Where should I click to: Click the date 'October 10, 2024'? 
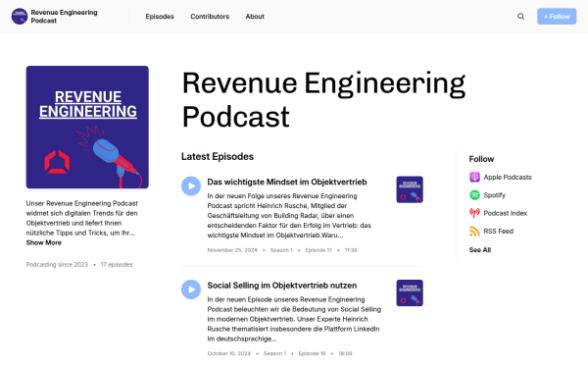tap(228, 353)
